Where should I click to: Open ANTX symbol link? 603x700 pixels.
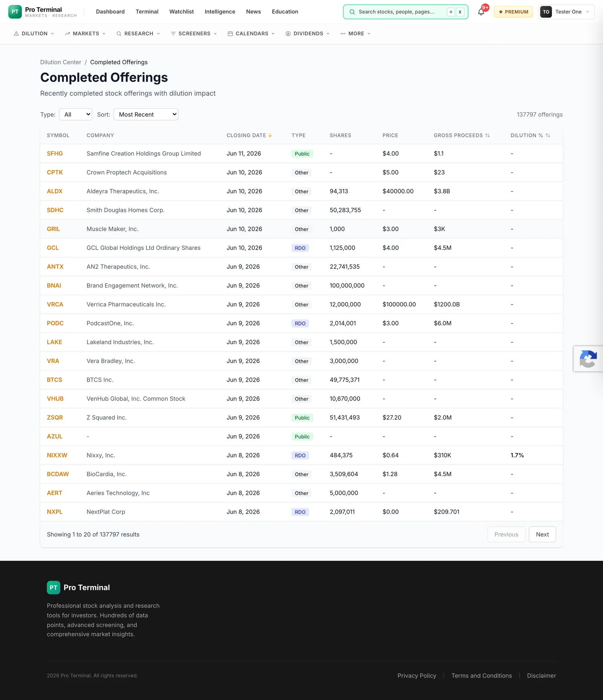[x=55, y=267]
